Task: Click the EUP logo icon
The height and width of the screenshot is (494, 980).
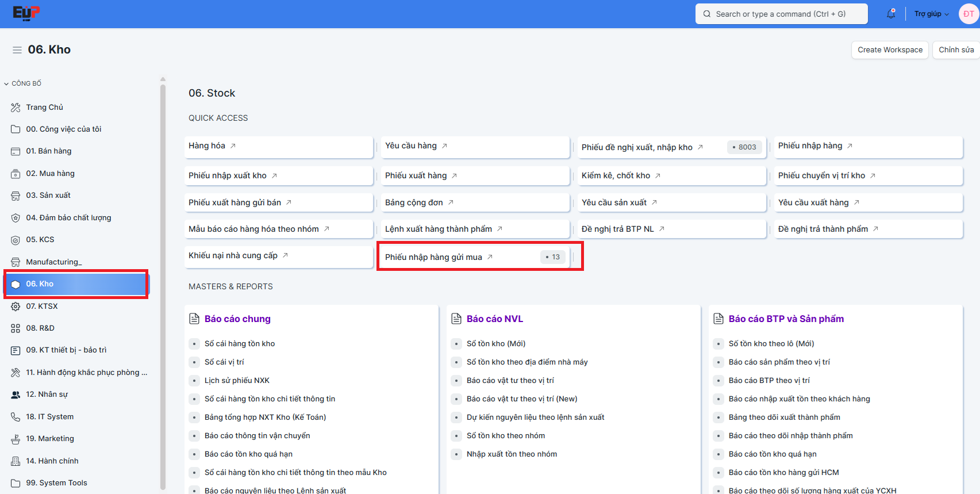Action: coord(26,13)
